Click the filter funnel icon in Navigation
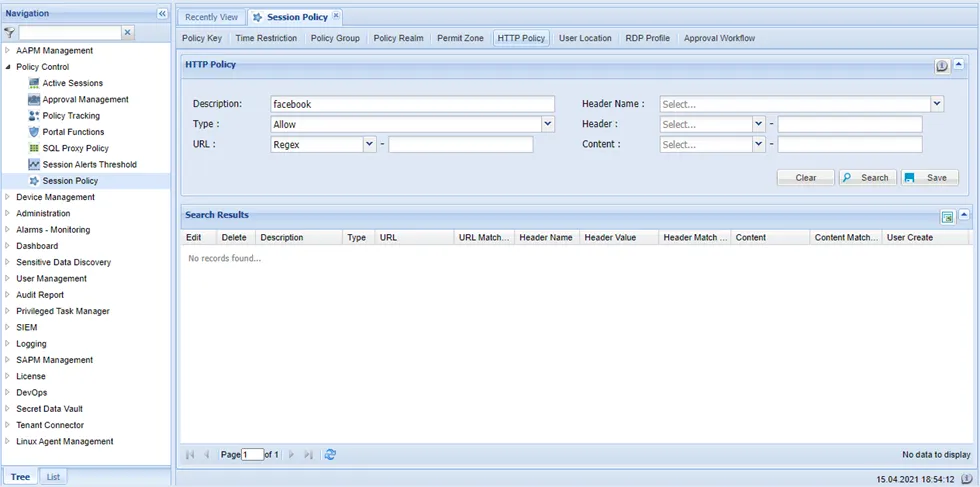This screenshot has height=487, width=980. tap(9, 33)
